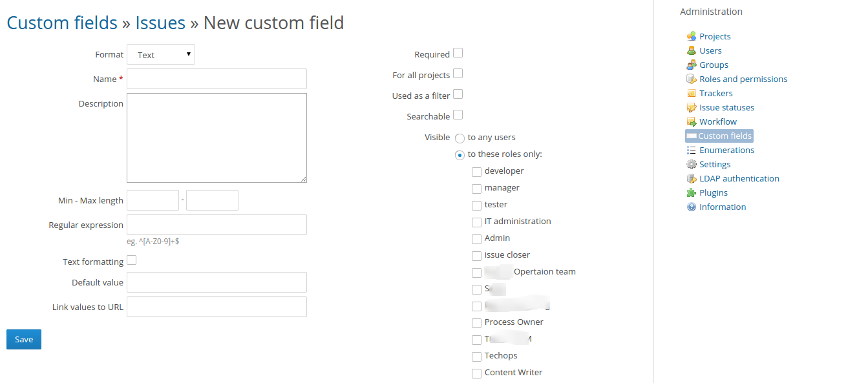Screen dimensions: 868x383
Task: Click the Users icon in sidebar
Action: (692, 50)
